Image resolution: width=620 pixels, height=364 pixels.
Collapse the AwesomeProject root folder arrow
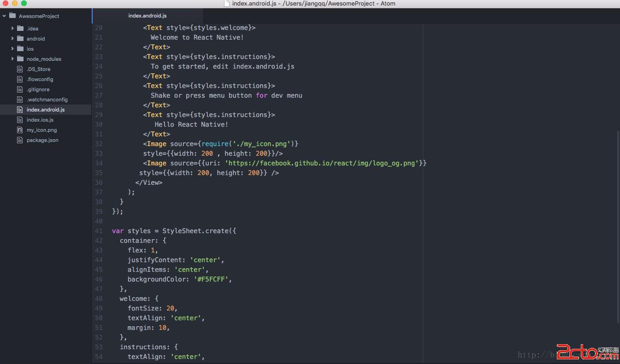(x=4, y=16)
